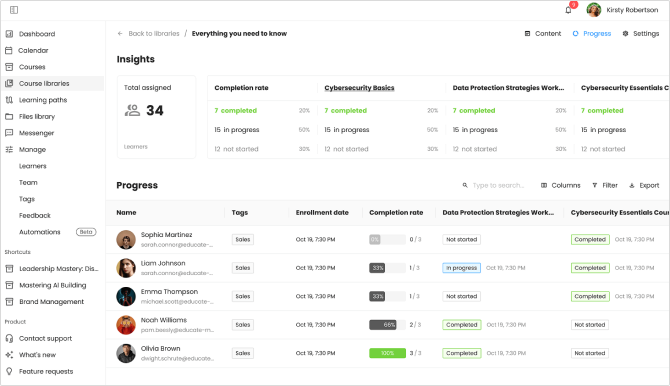Click the Filter funnel icon
Screen dimensions: 670x386
[x=595, y=185]
